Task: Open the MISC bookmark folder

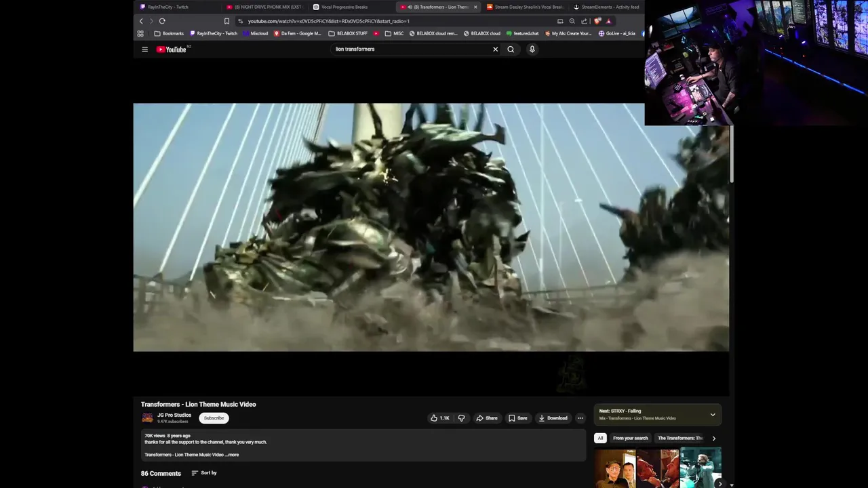Action: click(x=394, y=33)
